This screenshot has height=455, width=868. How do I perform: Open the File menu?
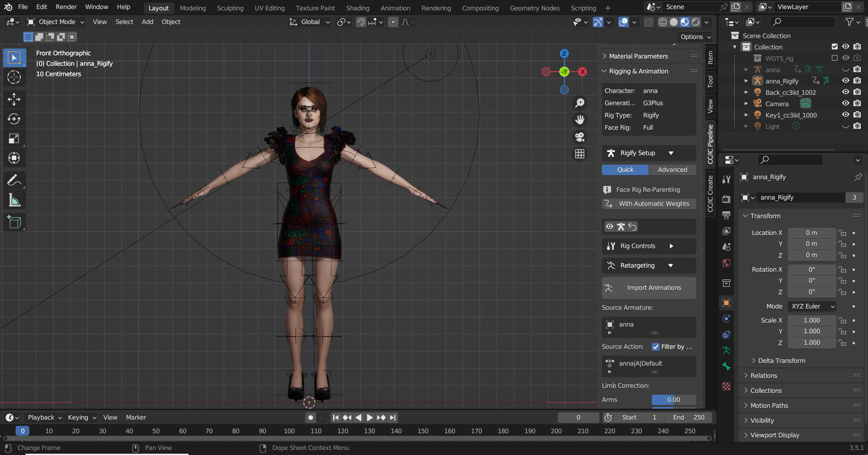pos(23,7)
